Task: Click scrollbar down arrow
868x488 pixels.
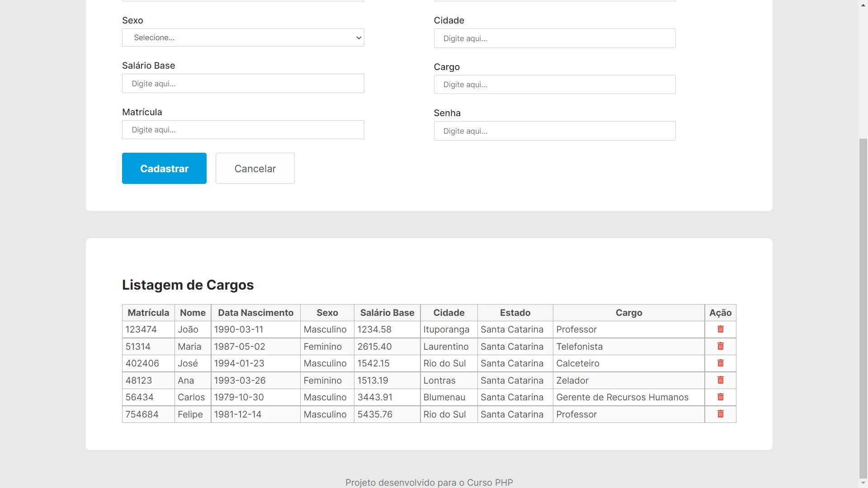Action: click(863, 483)
